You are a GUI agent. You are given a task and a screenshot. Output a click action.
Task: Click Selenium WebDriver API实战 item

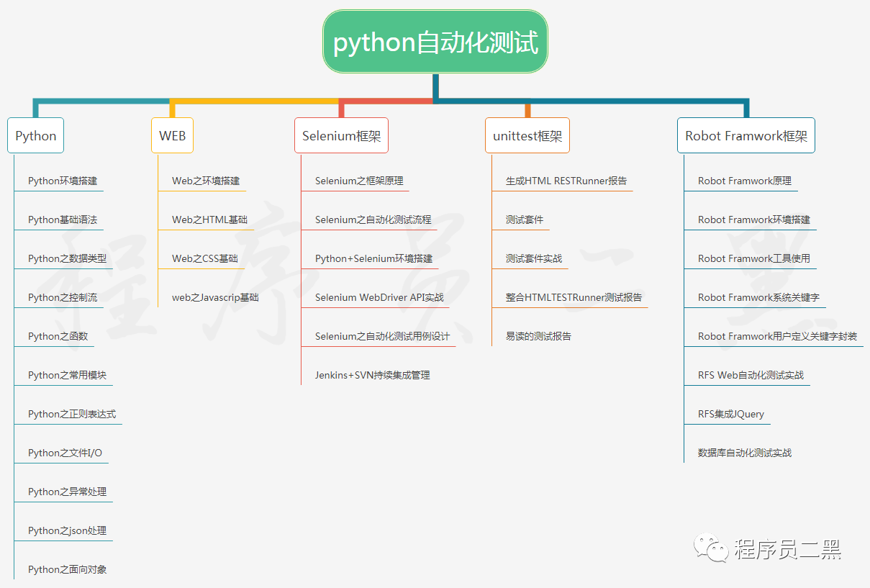click(x=379, y=297)
